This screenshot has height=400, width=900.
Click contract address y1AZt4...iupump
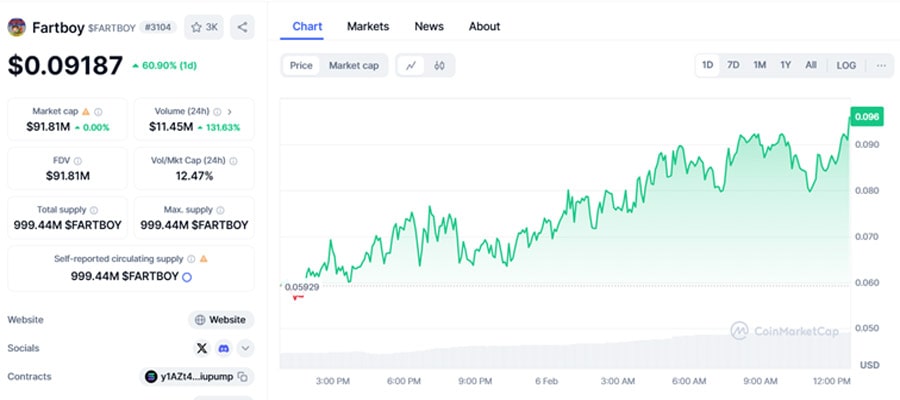pos(197,377)
